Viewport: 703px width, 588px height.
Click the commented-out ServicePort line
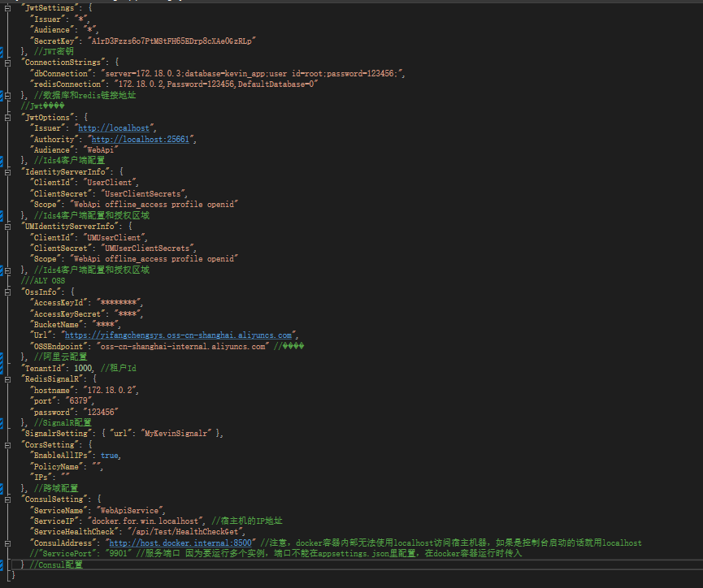[x=244, y=553]
